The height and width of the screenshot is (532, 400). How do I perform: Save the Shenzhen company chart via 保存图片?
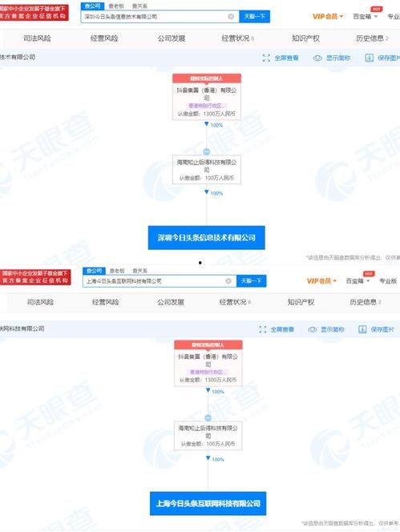(x=382, y=58)
